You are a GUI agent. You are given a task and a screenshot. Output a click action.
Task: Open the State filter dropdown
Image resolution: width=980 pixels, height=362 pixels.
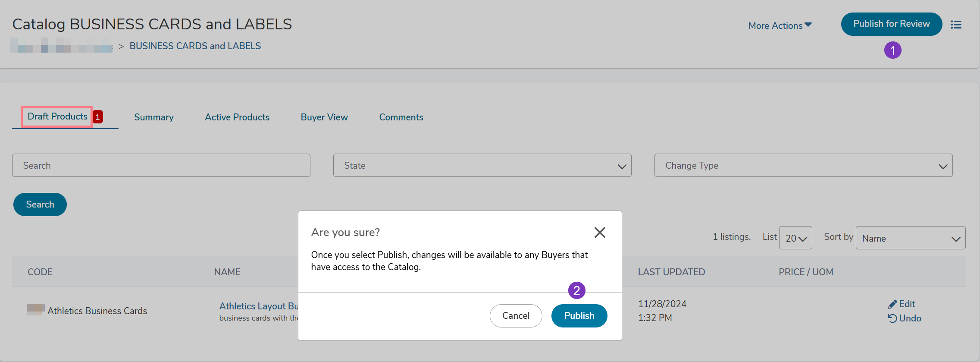coord(482,165)
